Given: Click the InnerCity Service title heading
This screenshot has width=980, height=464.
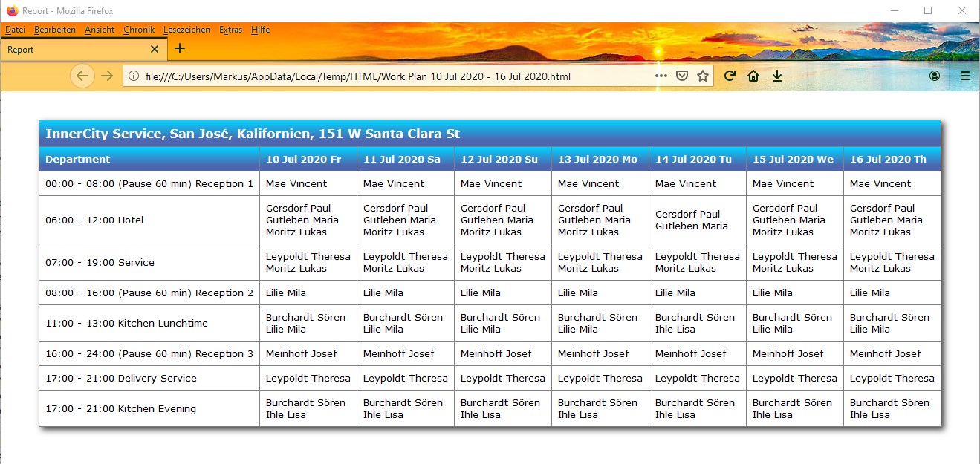Looking at the screenshot, I should (x=253, y=134).
